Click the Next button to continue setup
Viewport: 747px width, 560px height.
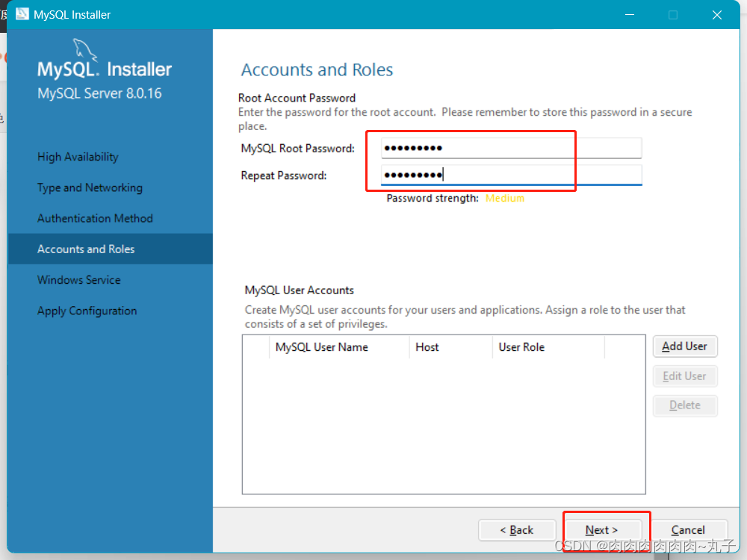[605, 529]
